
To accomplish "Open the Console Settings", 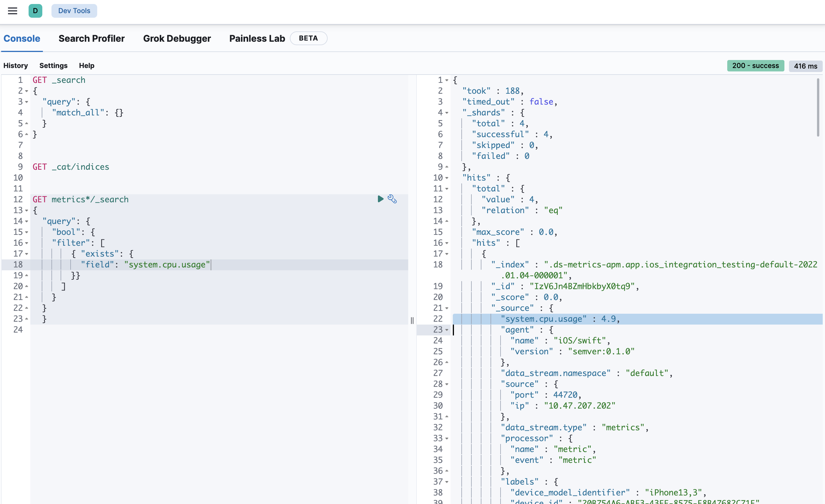I will point(53,65).
